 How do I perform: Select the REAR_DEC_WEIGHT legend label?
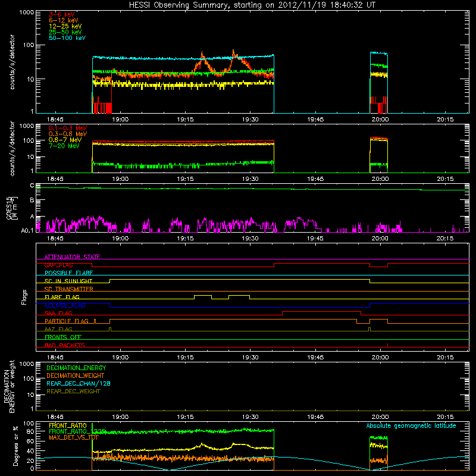click(73, 392)
